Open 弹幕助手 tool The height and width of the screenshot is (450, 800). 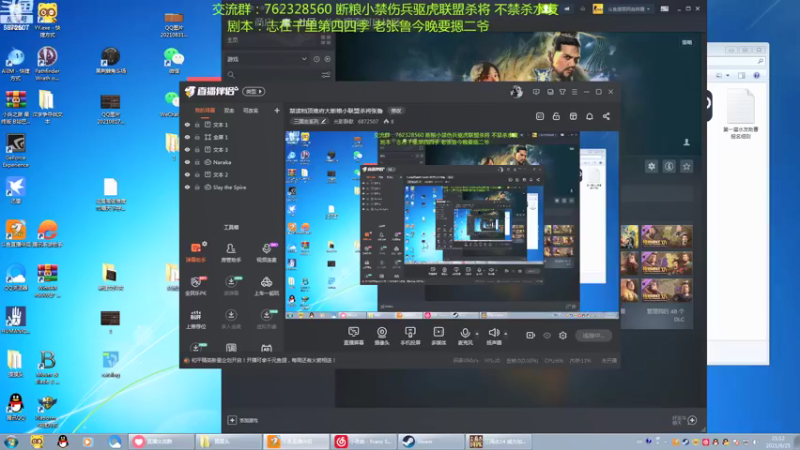tap(196, 252)
